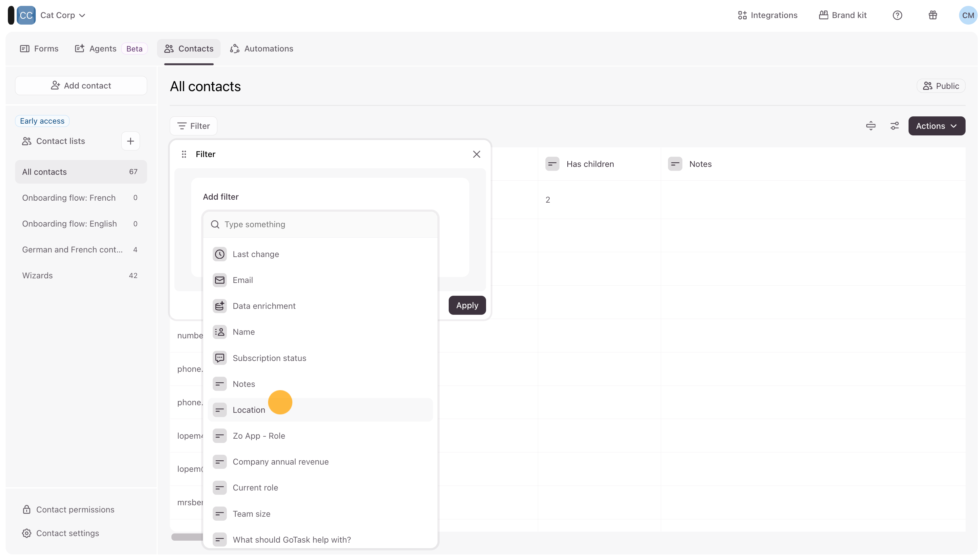Grab the Filter panel drag handle
Screen dimensions: 980x560
coord(184,154)
